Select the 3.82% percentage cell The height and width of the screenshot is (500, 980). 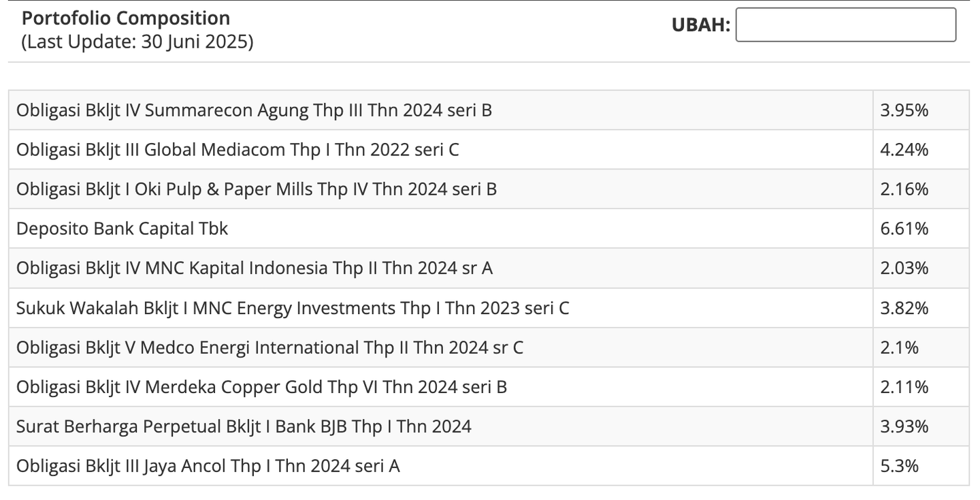pyautogui.click(x=904, y=308)
